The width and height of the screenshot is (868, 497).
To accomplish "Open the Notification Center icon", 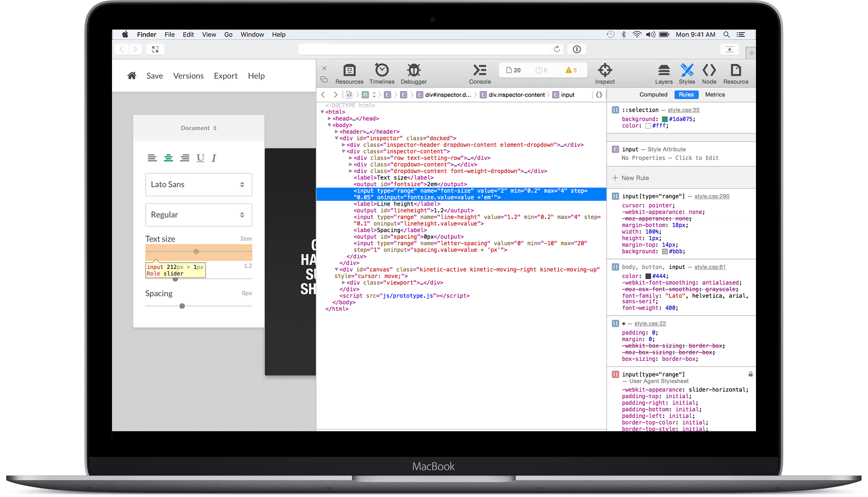I will (x=741, y=34).
